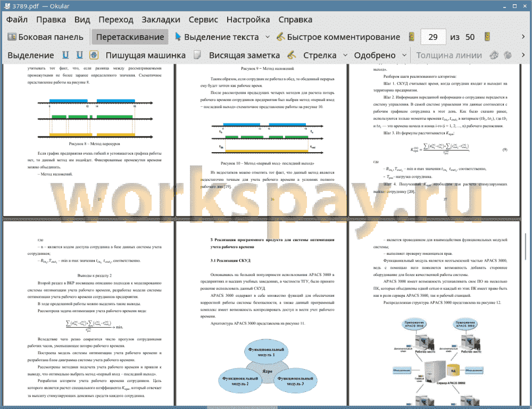532x409 pixels.
Task: Choose Пишущая машинка typewriter tool
Action: (146, 55)
